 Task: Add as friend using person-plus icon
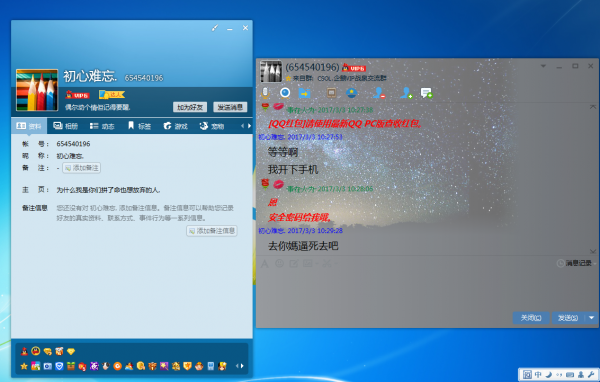(x=407, y=93)
